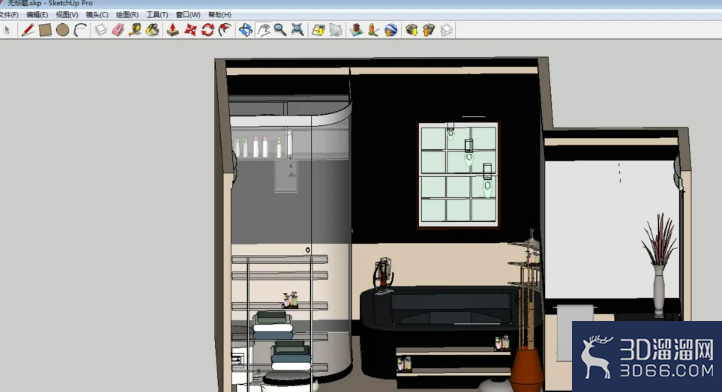
Task: Click the Make Component icon
Action: pyautogui.click(x=100, y=30)
